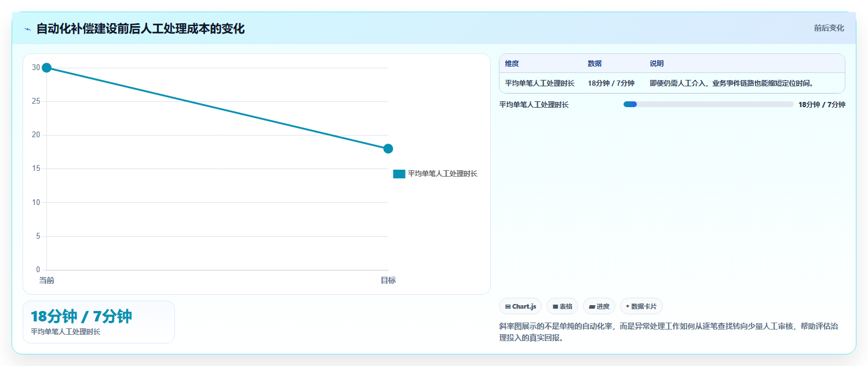Click the Chart.js tag chip

[520, 306]
